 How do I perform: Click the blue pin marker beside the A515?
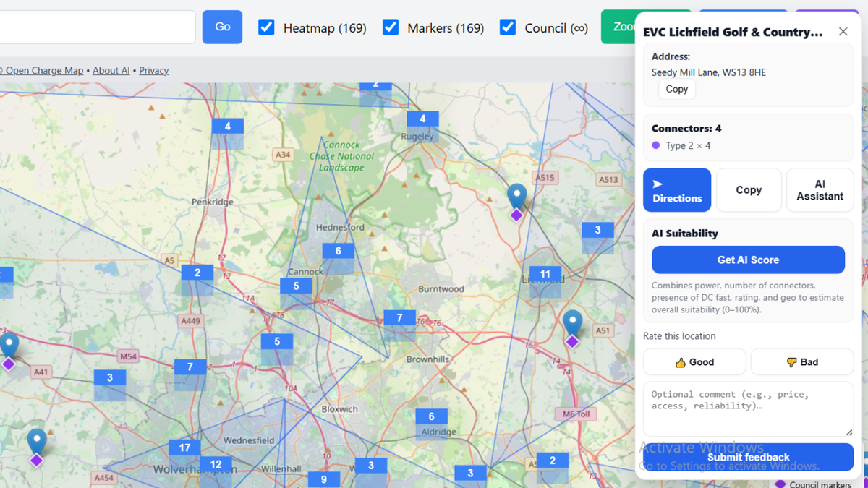(516, 193)
